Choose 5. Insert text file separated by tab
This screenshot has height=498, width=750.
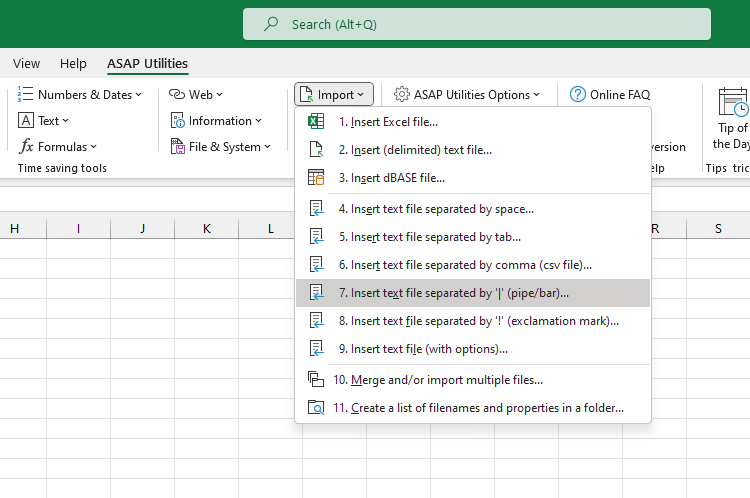click(x=473, y=236)
